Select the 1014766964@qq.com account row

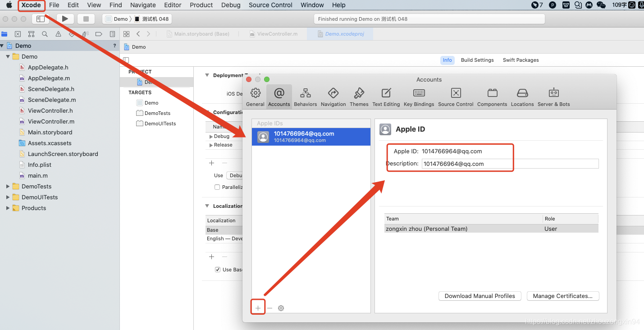coord(311,137)
